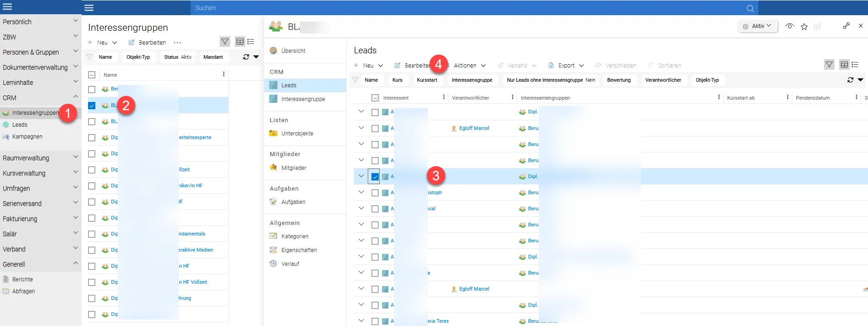Uncheck the highlighted lead row checkbox
Image resolution: width=868 pixels, height=326 pixels.
pos(375,177)
